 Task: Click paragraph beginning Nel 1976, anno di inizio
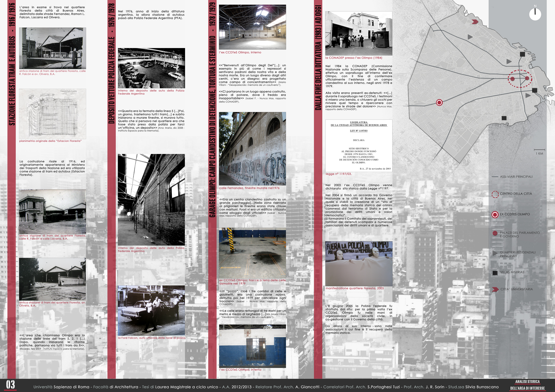click(x=151, y=15)
